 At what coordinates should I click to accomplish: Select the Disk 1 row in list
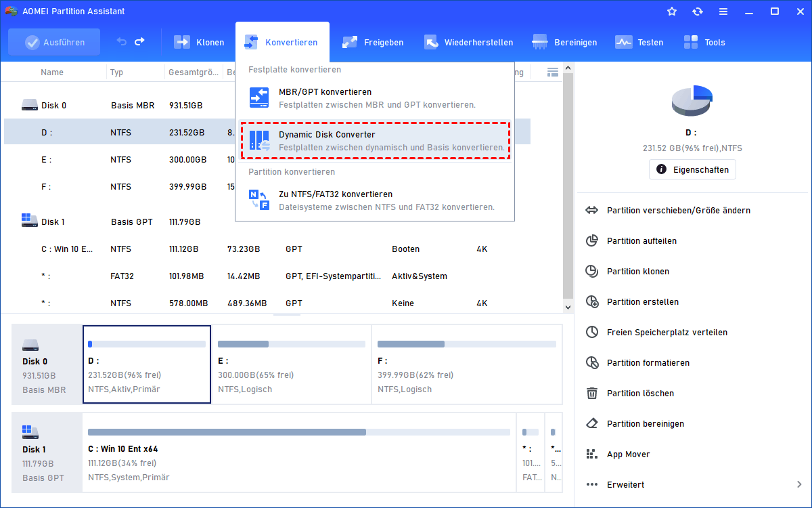[120, 222]
